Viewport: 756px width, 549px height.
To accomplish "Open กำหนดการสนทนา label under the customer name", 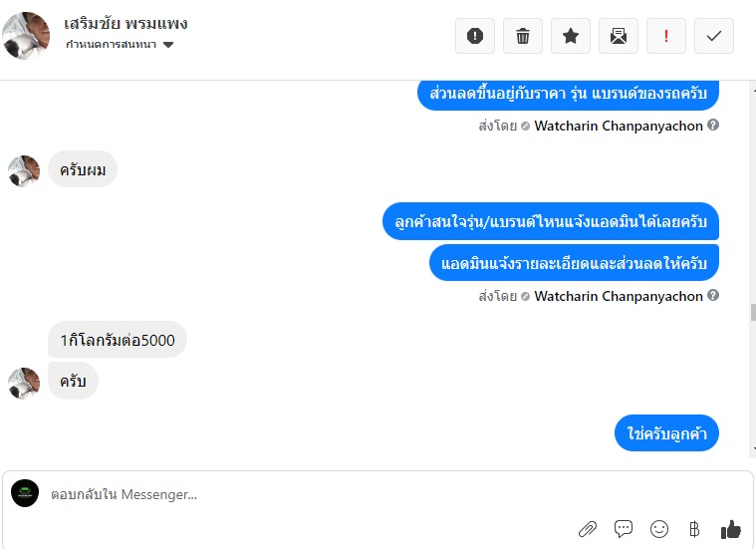I will click(x=111, y=45).
